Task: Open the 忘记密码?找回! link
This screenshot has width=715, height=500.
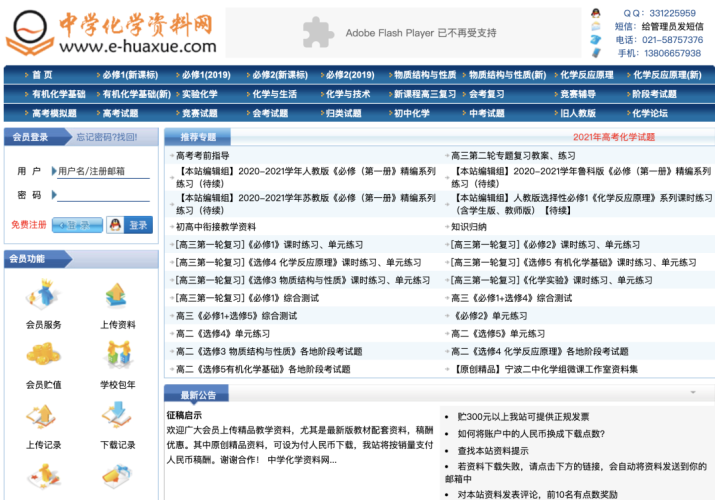Action: [107, 137]
